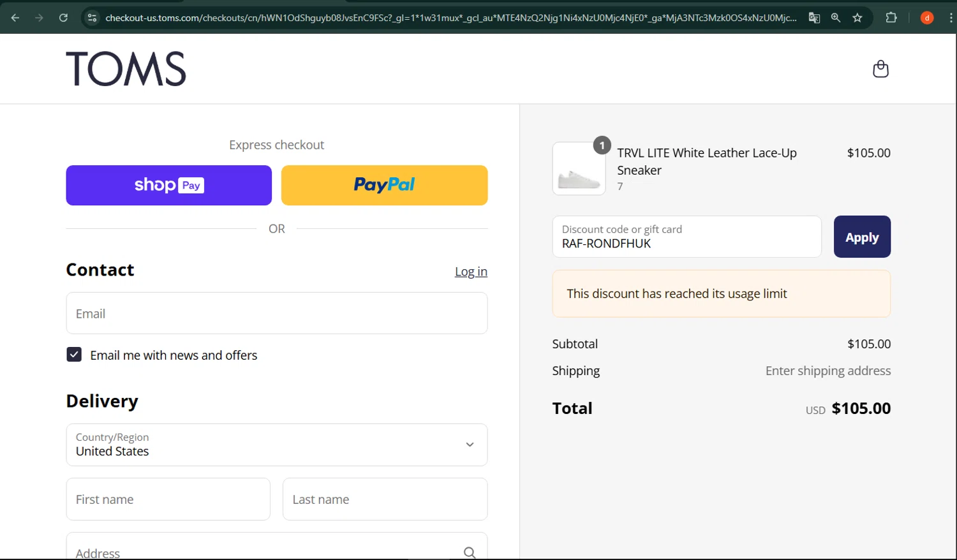Click 'TRVL LITE White Leather Lace-Up Sneaker' text

[x=707, y=161]
